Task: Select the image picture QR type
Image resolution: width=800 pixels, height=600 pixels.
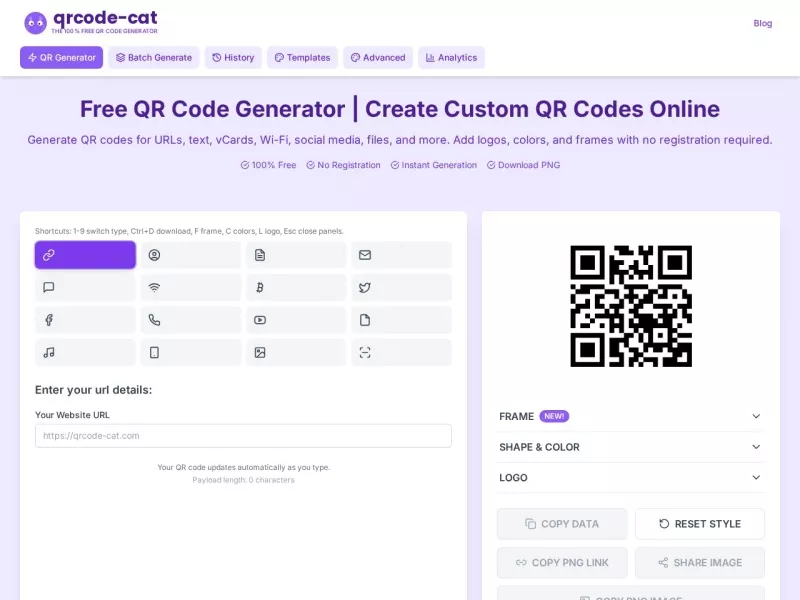Action: (x=296, y=353)
